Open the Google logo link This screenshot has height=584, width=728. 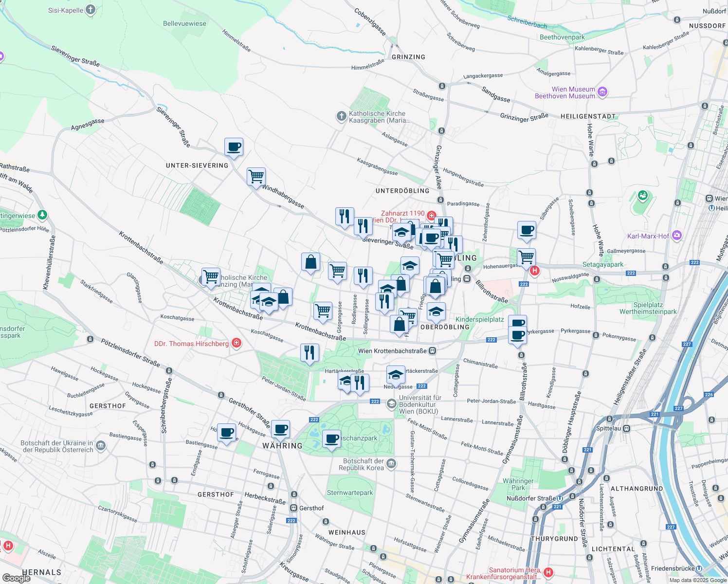(x=16, y=578)
